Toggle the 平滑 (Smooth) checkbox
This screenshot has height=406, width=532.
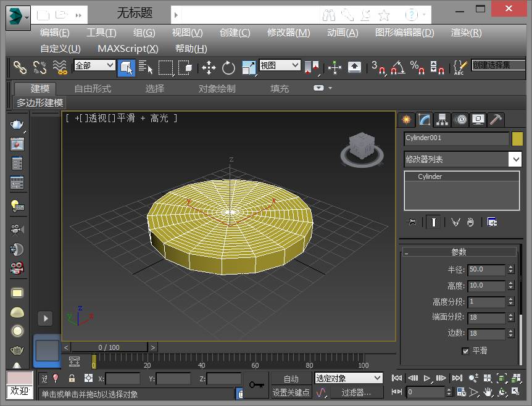point(465,351)
